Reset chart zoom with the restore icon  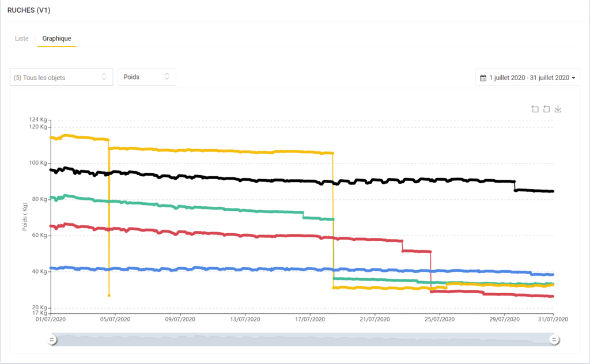pyautogui.click(x=546, y=109)
